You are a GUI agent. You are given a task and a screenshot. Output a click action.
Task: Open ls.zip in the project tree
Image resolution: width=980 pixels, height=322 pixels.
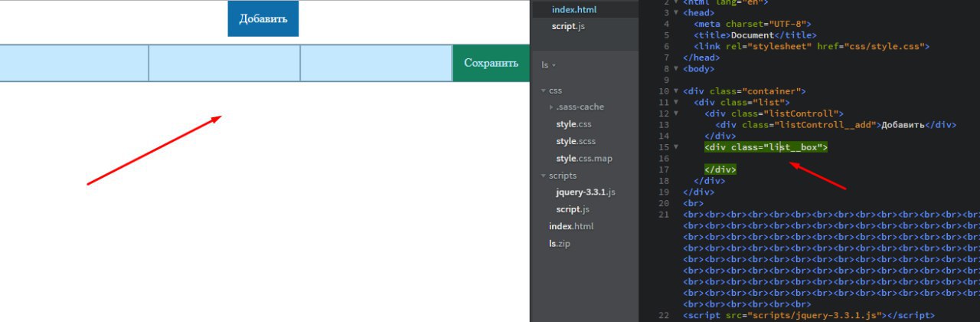(559, 243)
